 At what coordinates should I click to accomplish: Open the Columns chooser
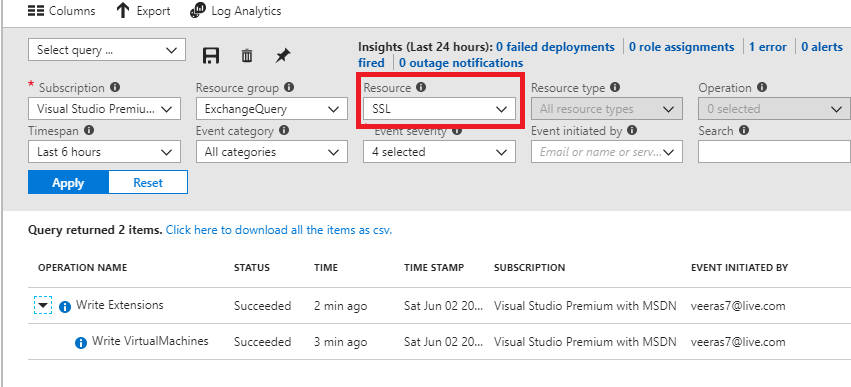click(61, 11)
